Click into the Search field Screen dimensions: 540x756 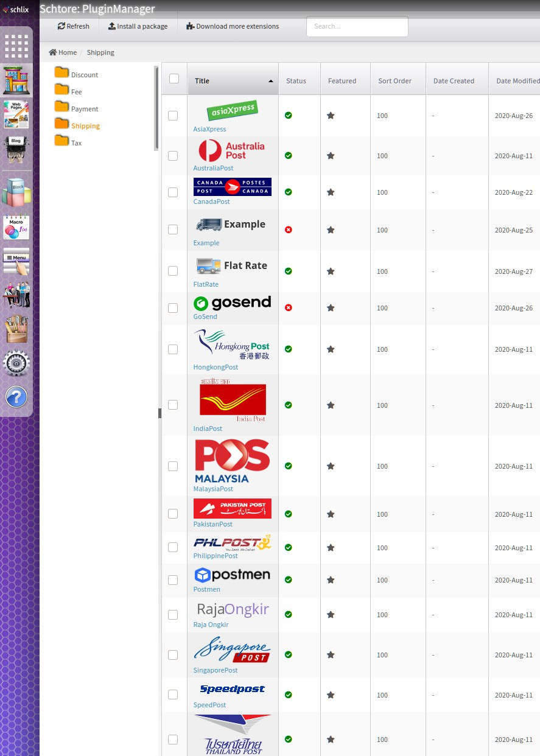pyautogui.click(x=357, y=26)
